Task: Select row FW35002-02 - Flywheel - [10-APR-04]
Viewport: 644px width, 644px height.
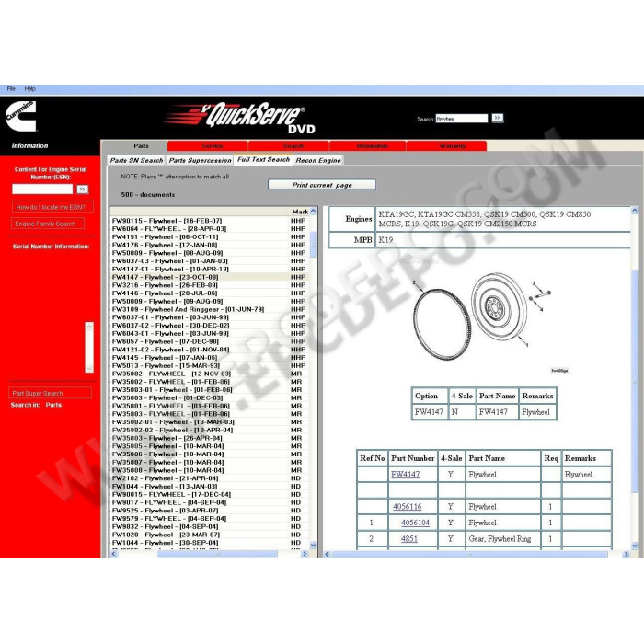Action: pyautogui.click(x=210, y=430)
